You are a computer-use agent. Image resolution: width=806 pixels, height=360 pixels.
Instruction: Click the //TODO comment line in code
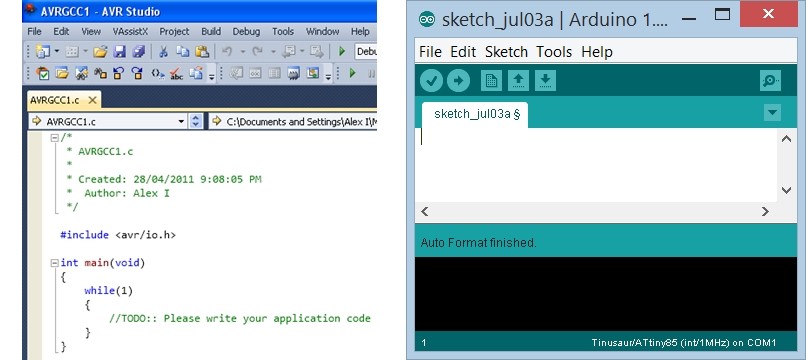coord(240,318)
